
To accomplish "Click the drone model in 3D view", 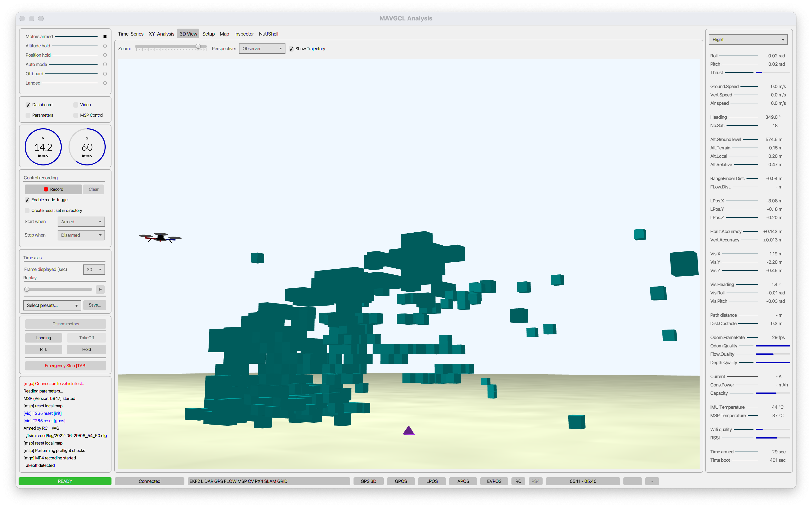I will [160, 238].
